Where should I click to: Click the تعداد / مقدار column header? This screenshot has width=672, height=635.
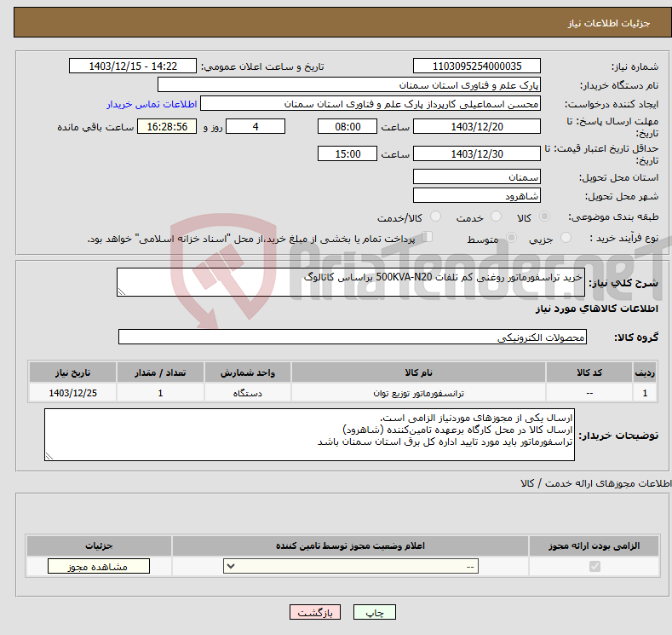point(160,372)
